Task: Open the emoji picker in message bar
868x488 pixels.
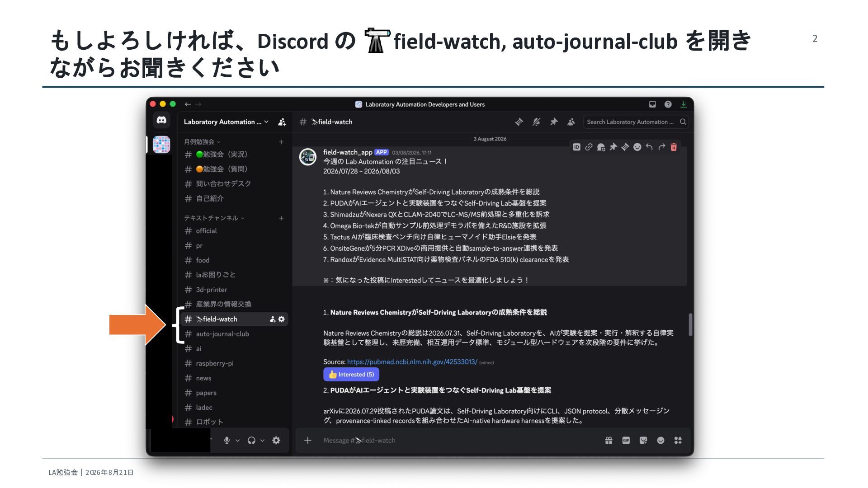Action: (660, 441)
